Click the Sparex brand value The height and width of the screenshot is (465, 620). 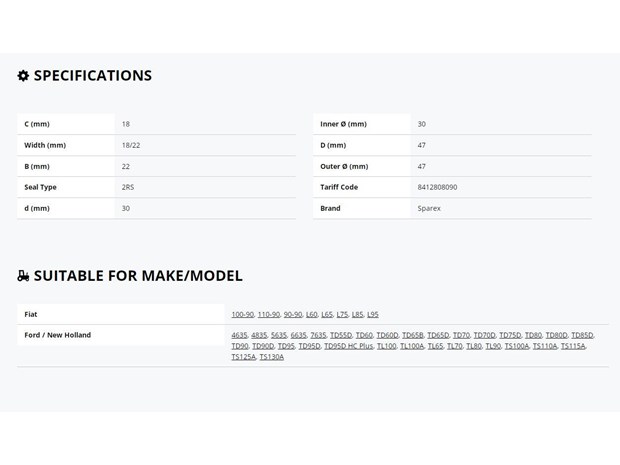[429, 208]
